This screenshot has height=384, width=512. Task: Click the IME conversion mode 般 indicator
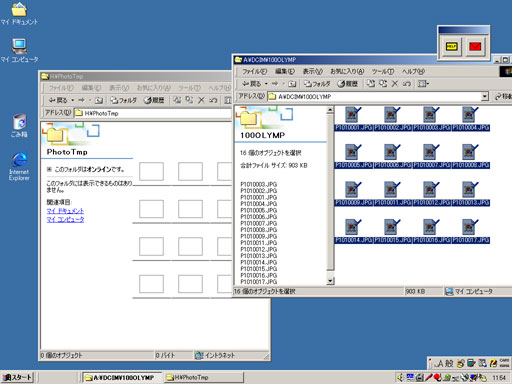tap(449, 363)
